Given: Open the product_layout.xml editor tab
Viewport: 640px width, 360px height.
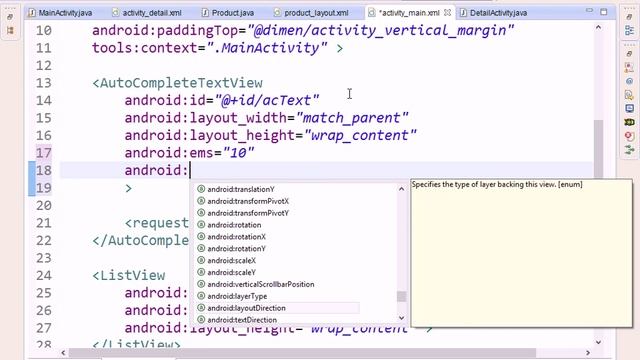Looking at the screenshot, I should click(x=312, y=13).
